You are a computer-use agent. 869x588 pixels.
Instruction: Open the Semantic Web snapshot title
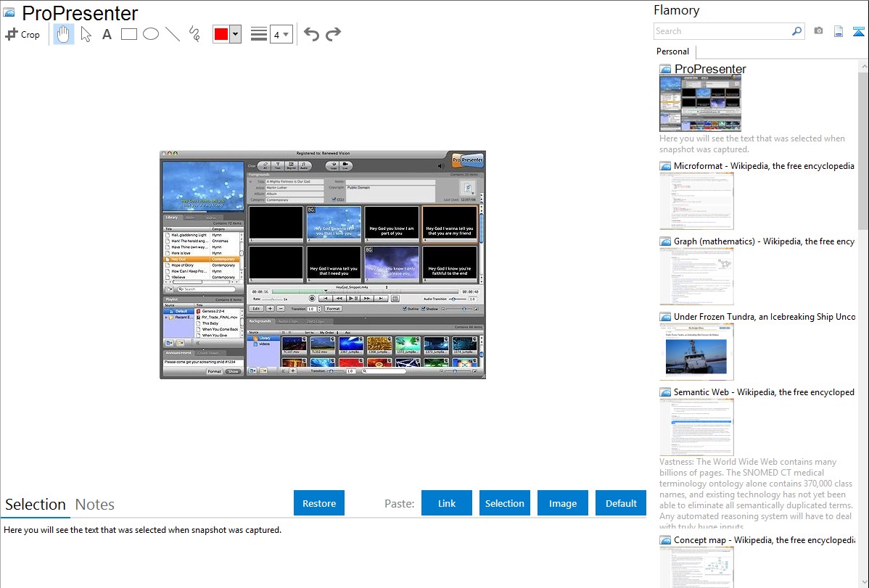point(764,392)
